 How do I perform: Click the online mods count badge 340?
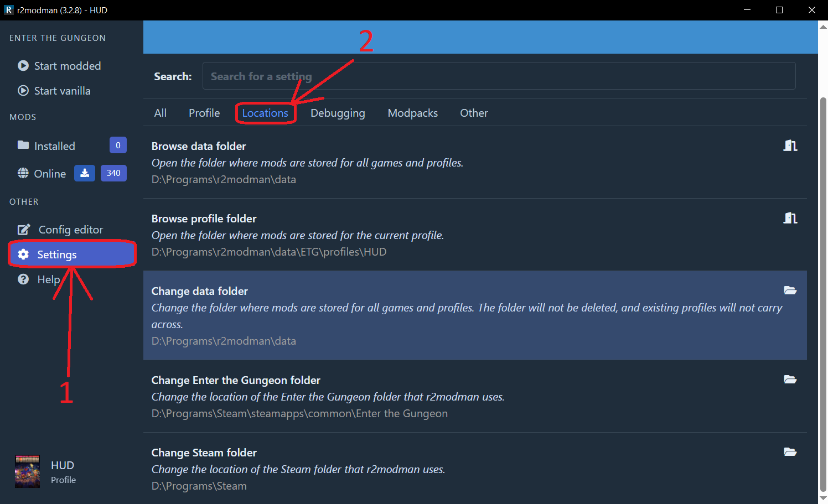coord(113,173)
